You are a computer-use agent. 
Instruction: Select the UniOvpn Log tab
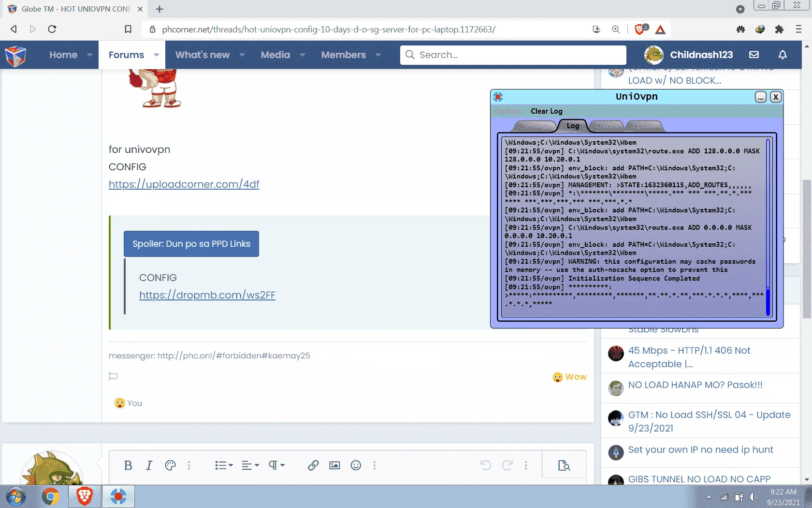tap(573, 126)
